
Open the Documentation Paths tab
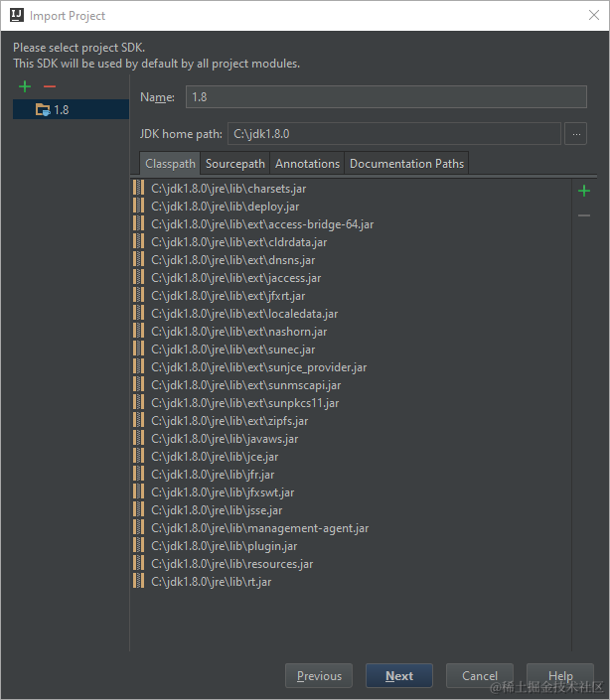coord(406,164)
